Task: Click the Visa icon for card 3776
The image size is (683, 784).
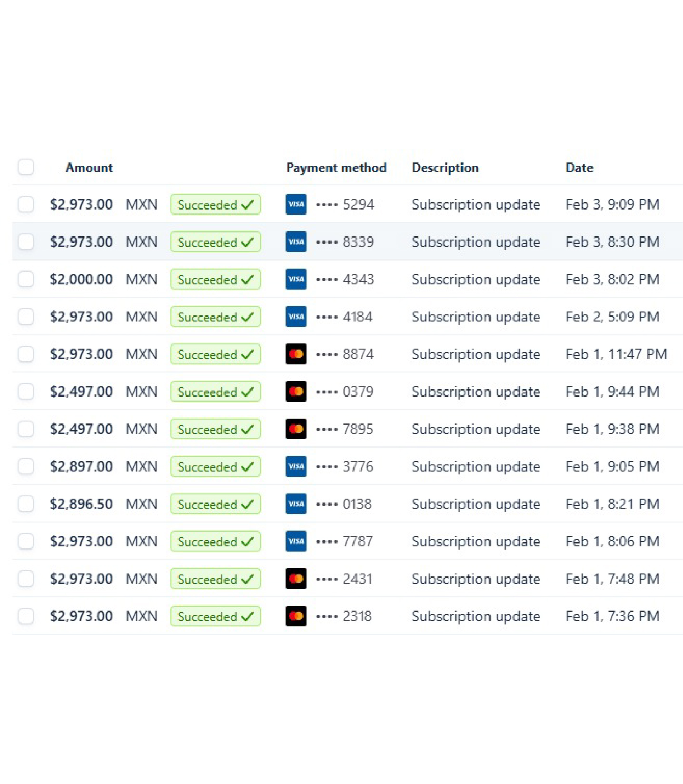Action: point(296,466)
